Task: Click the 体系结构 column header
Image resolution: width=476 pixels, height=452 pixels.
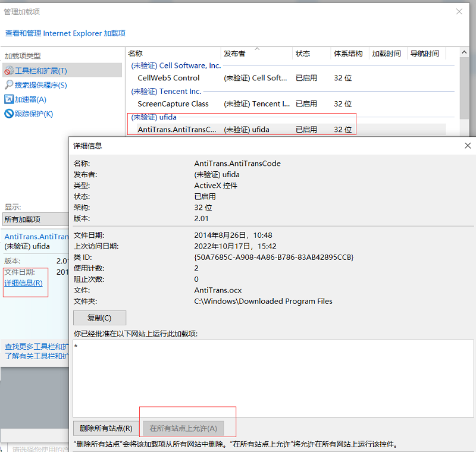Action: pos(349,54)
